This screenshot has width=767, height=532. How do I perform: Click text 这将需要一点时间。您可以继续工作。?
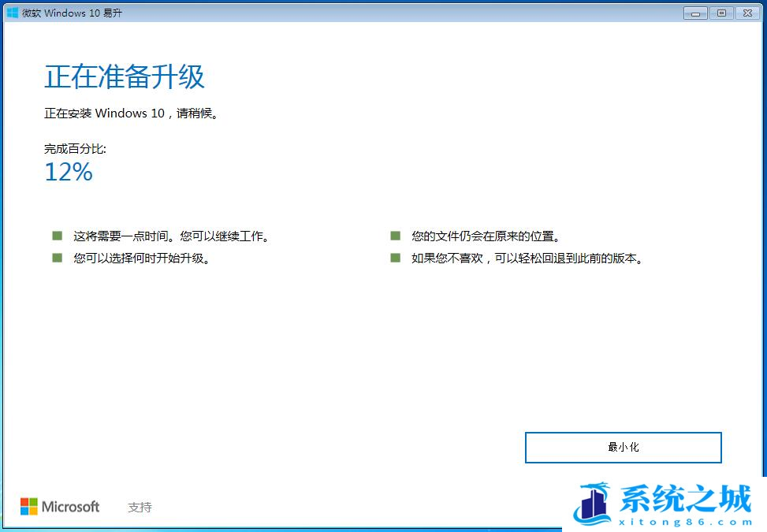coord(171,236)
